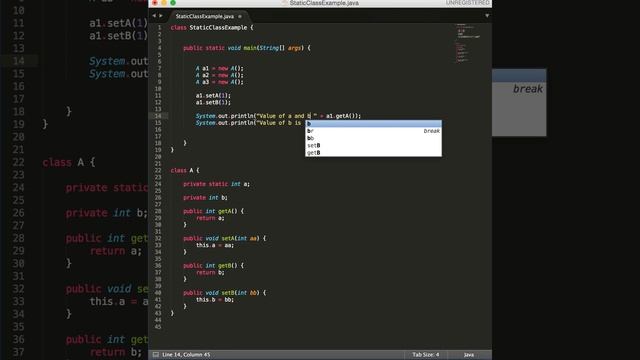Click line number 14 in the gutter
This screenshot has width=640, height=360.
tap(158, 116)
